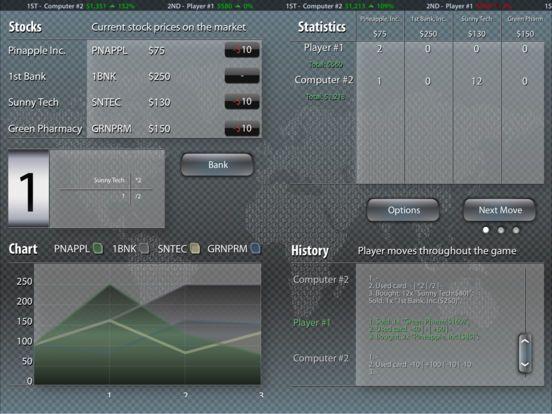This screenshot has width=552, height=414.
Task: Click the Green Pharmacy -10 price change indicator
Action: (x=242, y=128)
